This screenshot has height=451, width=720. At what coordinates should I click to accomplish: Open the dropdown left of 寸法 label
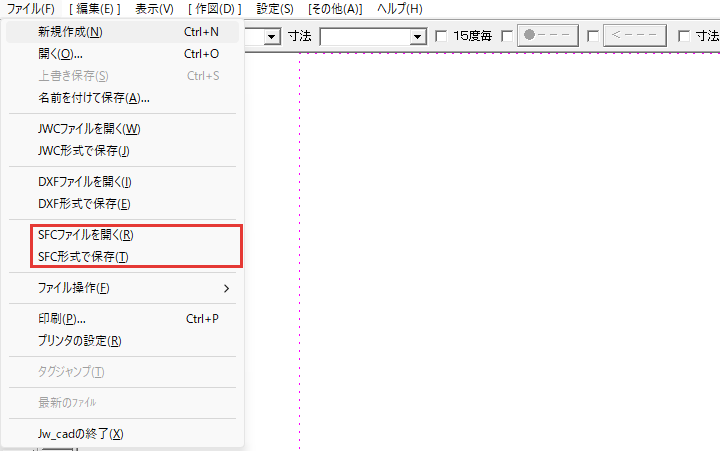pos(272,36)
